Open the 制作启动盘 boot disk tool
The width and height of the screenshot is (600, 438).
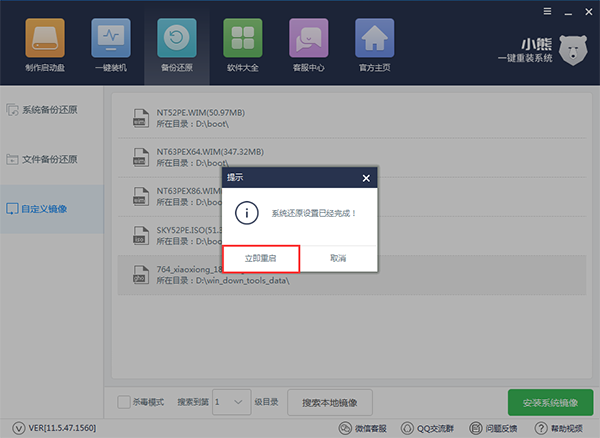[x=45, y=45]
